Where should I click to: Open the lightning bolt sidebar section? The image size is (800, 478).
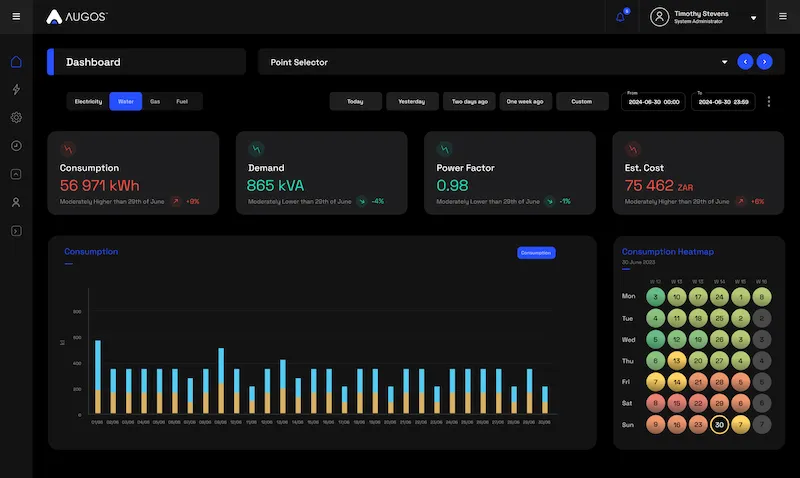pyautogui.click(x=16, y=90)
